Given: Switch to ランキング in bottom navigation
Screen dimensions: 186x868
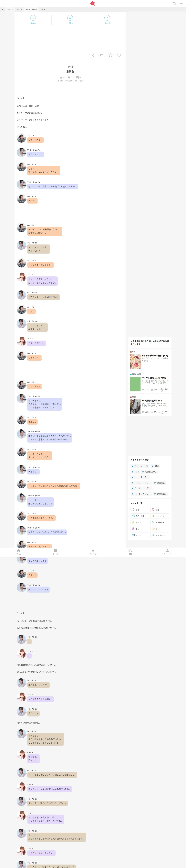Looking at the screenshot, I should [x=93, y=552].
